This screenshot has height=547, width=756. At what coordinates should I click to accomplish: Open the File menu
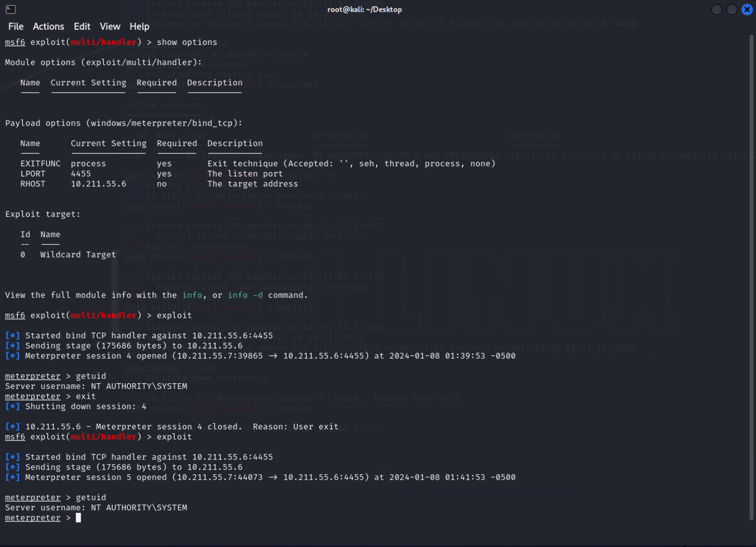16,26
